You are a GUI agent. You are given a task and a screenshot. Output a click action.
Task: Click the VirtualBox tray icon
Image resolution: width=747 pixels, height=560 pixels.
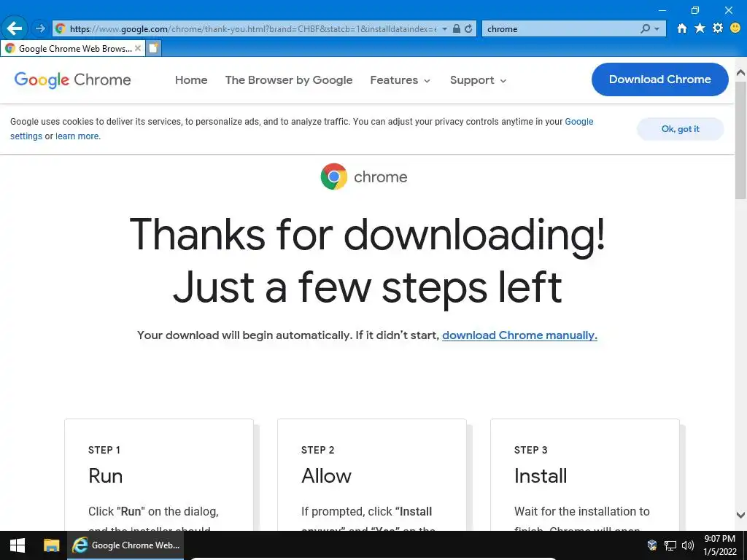tap(652, 545)
